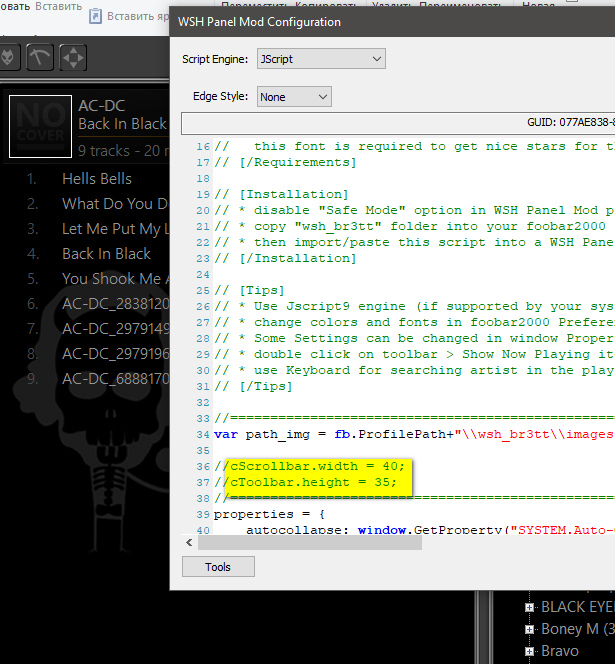Click the AC-DC artist group header
615x664 pixels.
point(102,105)
